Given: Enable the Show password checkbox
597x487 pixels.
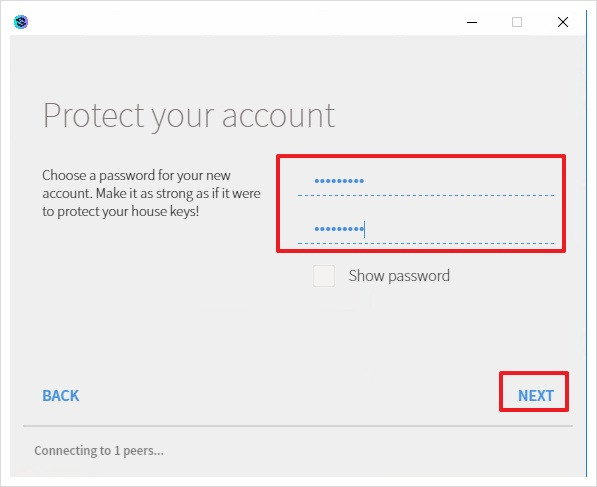Looking at the screenshot, I should pyautogui.click(x=324, y=276).
